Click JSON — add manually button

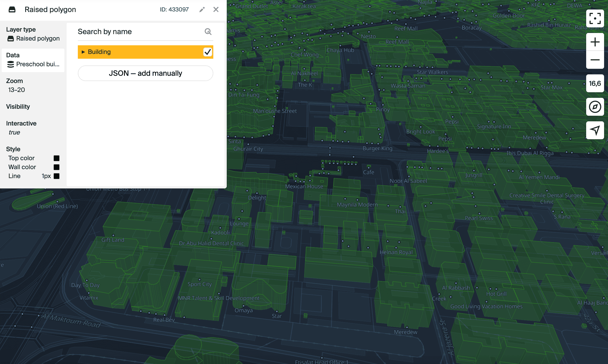(145, 73)
